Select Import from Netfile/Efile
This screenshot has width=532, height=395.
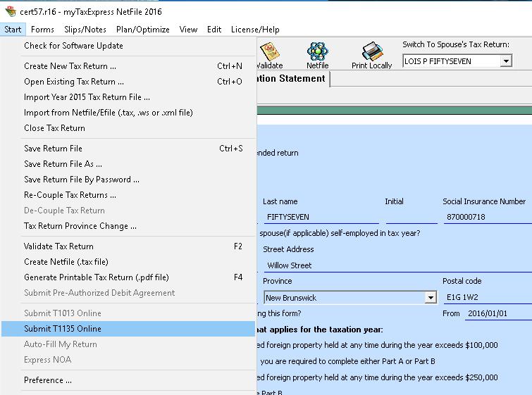[128, 113]
